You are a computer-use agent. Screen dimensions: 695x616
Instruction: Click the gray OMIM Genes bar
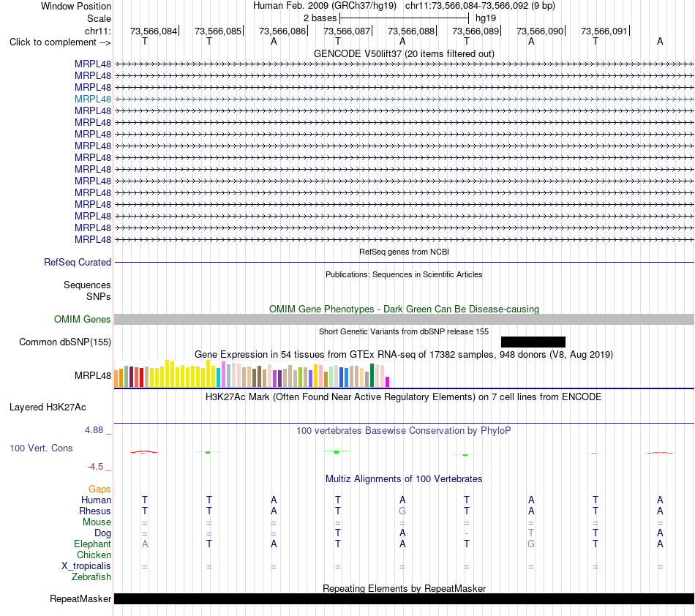[x=405, y=319]
